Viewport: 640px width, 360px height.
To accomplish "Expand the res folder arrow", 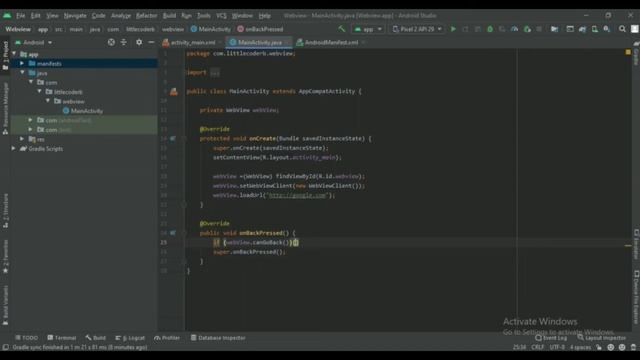I will point(22,139).
